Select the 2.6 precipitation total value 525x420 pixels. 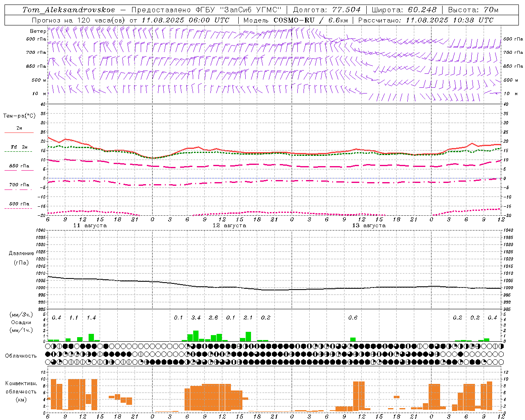(x=213, y=318)
